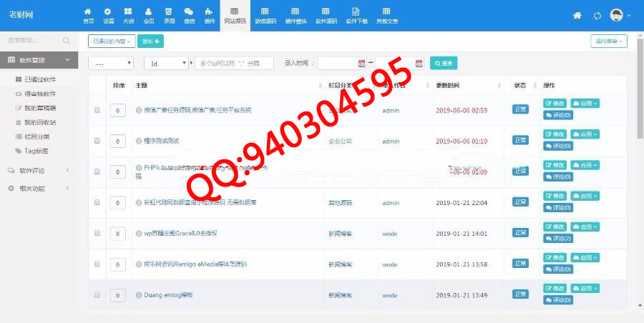
Task: Open the Id search field dropdown
Action: pos(167,64)
